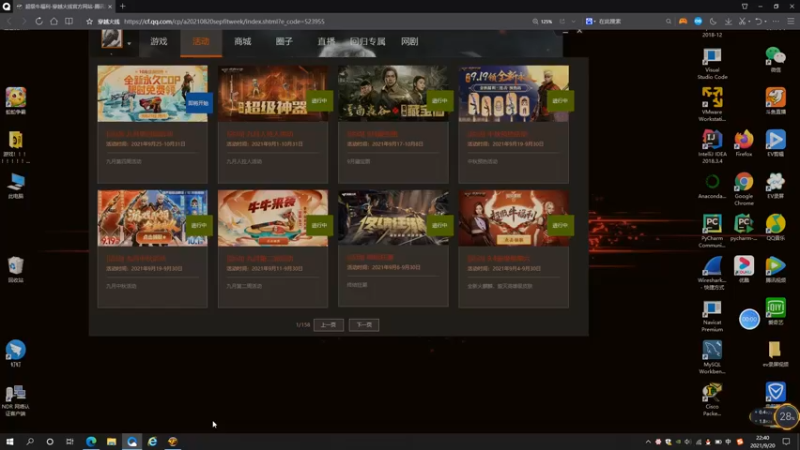Open Tencent Video desktop shortcut
The image size is (800, 450).
point(776,270)
